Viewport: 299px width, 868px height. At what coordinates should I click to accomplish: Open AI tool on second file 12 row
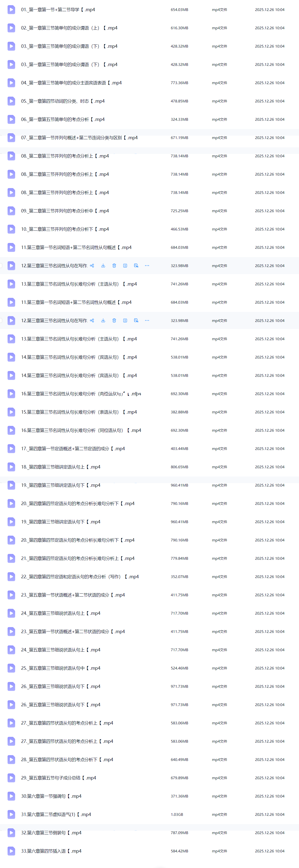[x=136, y=320]
